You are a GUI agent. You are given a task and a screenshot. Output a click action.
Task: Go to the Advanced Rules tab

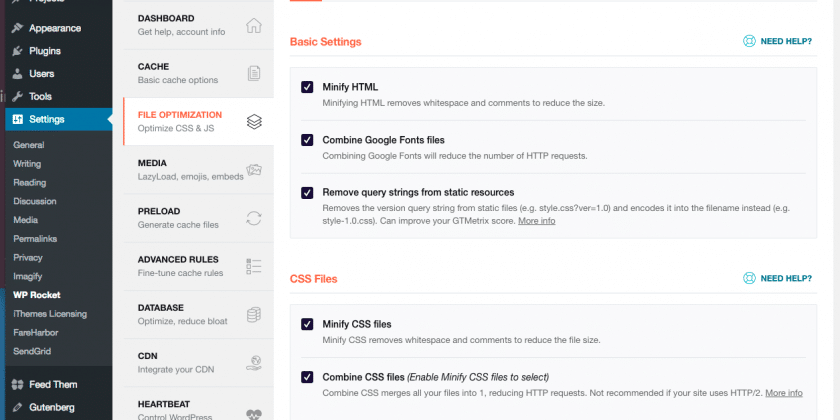(198, 266)
